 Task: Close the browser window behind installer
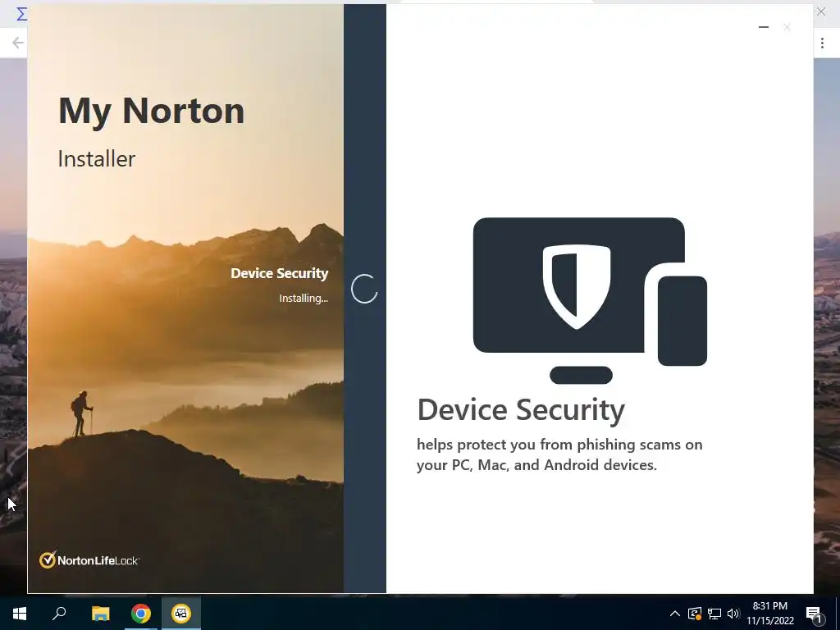[x=820, y=11]
